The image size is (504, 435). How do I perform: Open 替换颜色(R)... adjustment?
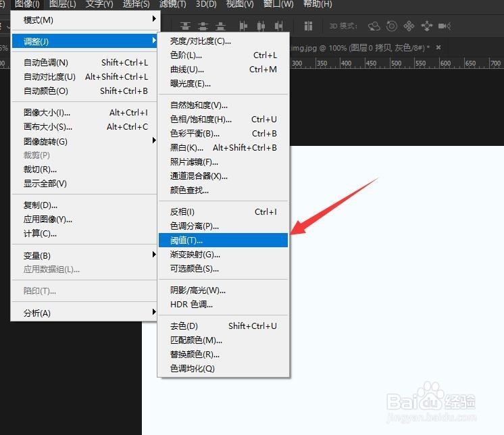click(224, 354)
